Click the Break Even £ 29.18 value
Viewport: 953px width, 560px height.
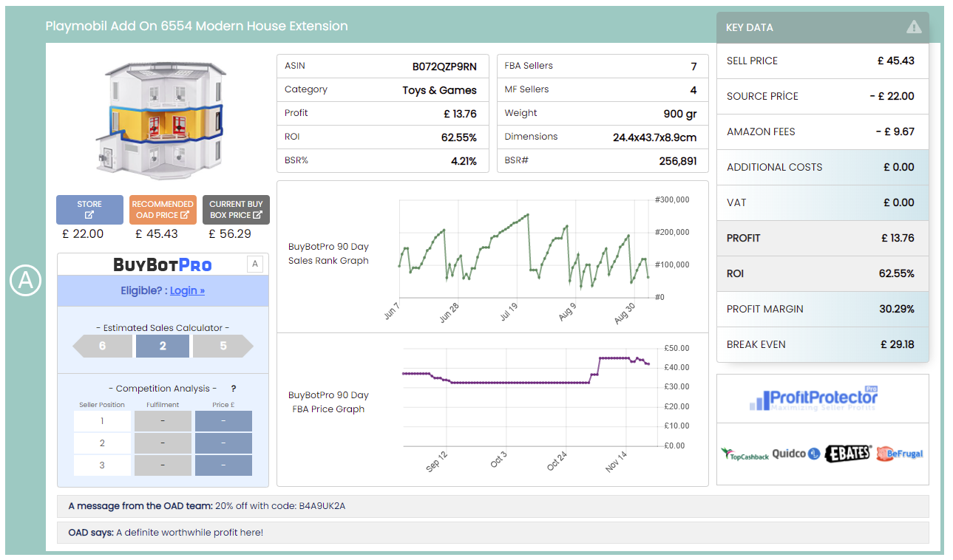pyautogui.click(x=898, y=344)
